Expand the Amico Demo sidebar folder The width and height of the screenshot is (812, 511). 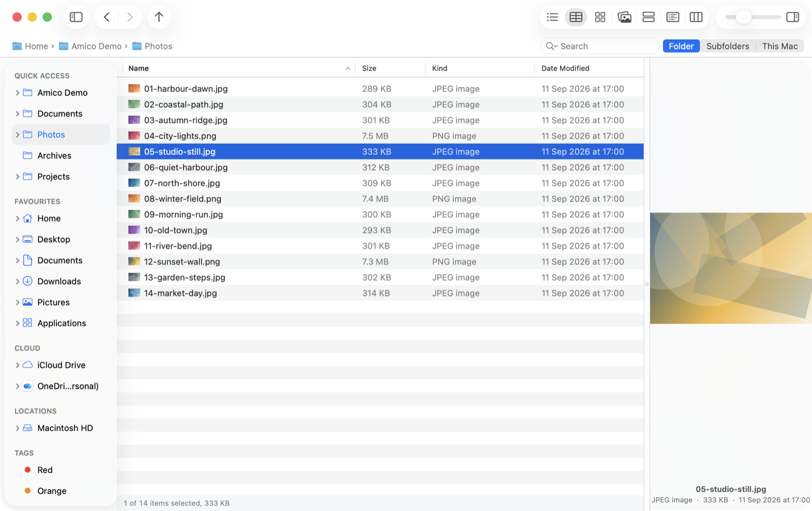pyautogui.click(x=18, y=93)
